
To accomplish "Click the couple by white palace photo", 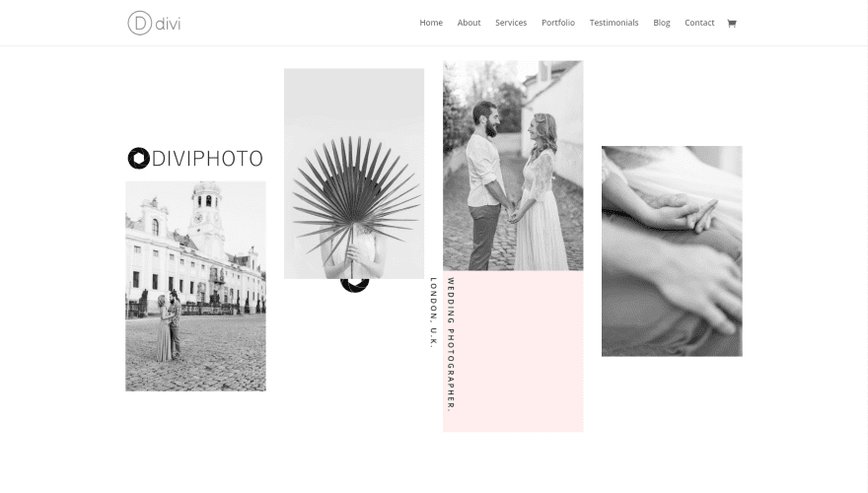I will pyautogui.click(x=195, y=286).
